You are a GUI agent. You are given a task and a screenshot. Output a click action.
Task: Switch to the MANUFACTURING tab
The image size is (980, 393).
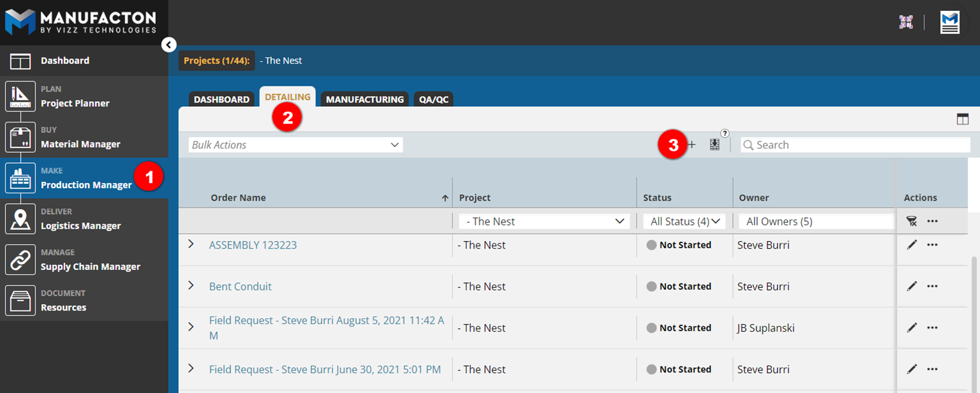(364, 99)
